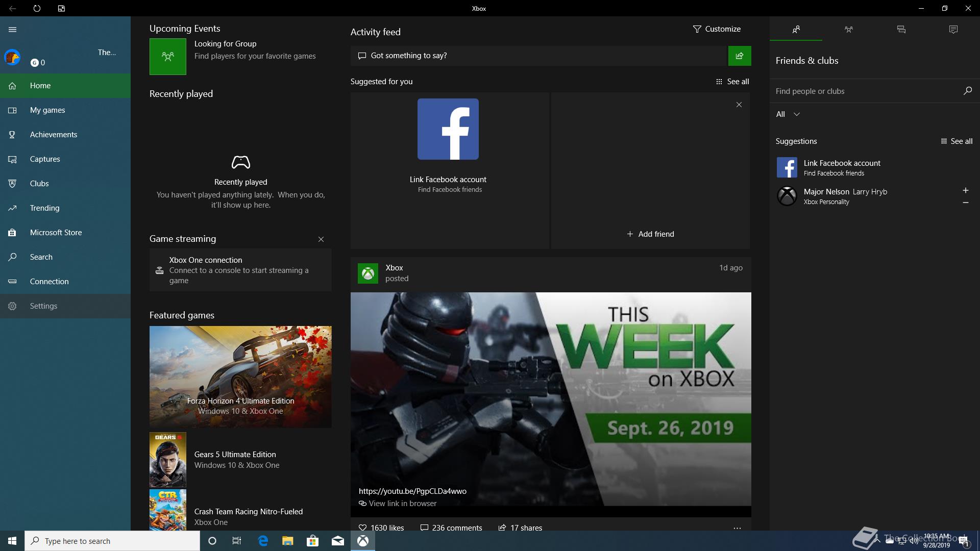Open Achievements page
This screenshot has height=551, width=980.
pyautogui.click(x=65, y=135)
